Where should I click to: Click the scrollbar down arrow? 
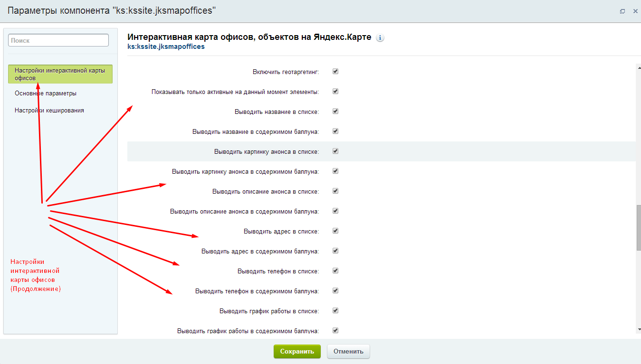pyautogui.click(x=639, y=329)
